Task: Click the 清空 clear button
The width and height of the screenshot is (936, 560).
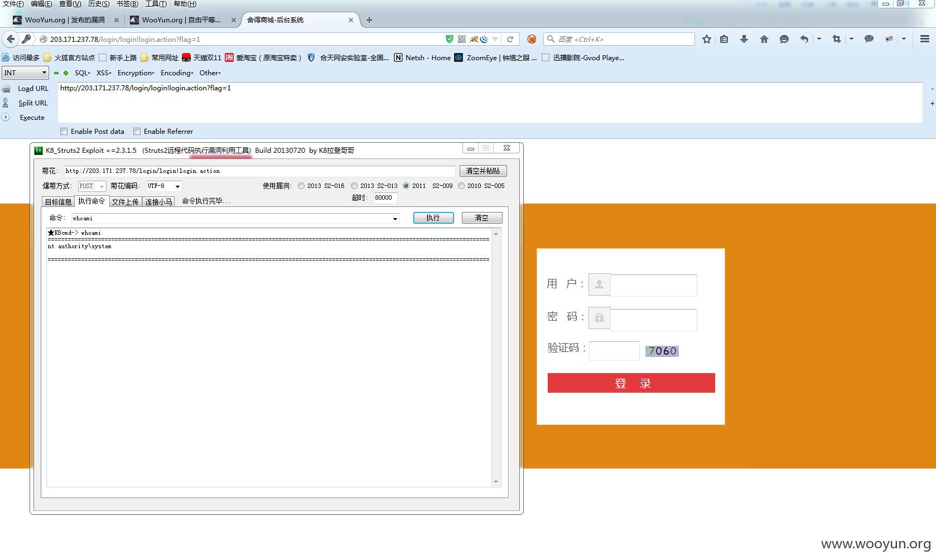Action: click(482, 218)
